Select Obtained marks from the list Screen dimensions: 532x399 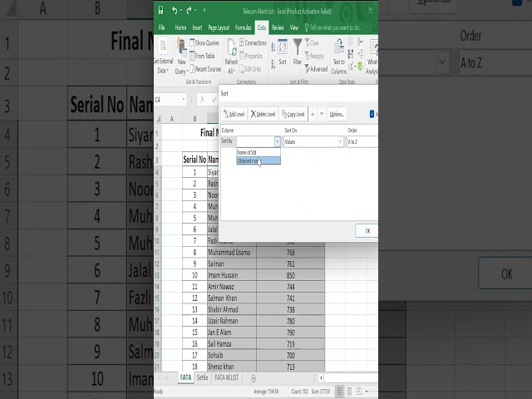click(x=259, y=160)
